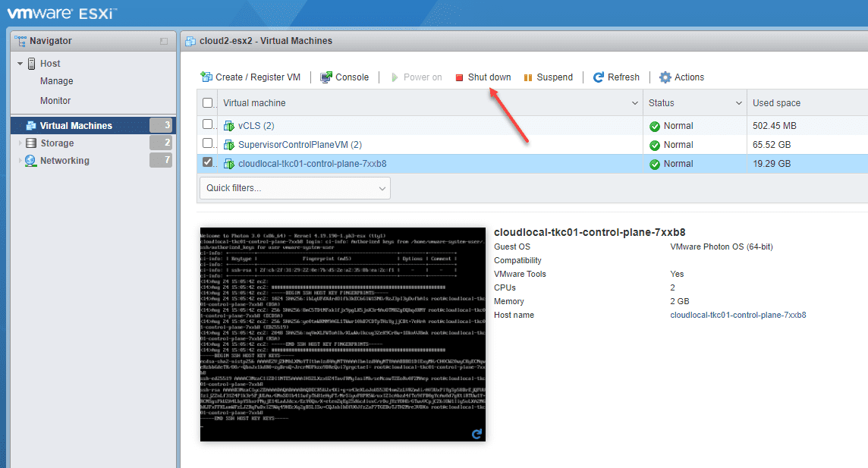Refresh the virtual machines list
Viewport: 868px width, 468px height.
[616, 77]
